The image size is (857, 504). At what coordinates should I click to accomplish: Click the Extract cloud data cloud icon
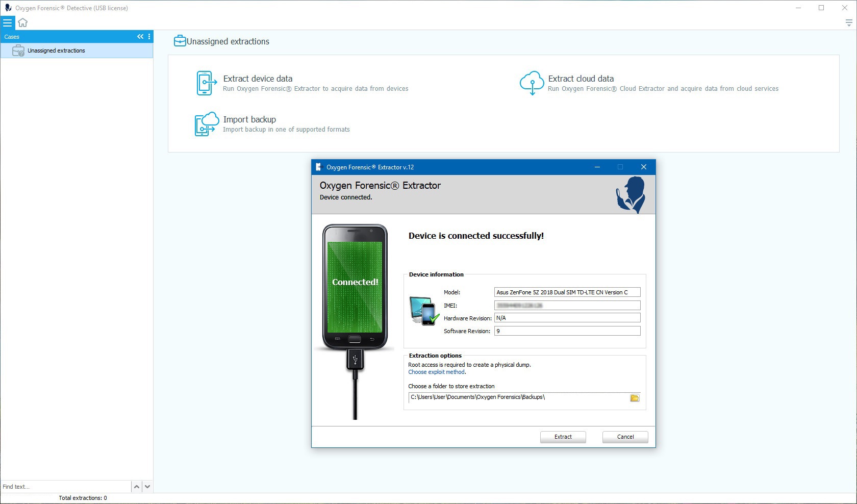pos(532,83)
